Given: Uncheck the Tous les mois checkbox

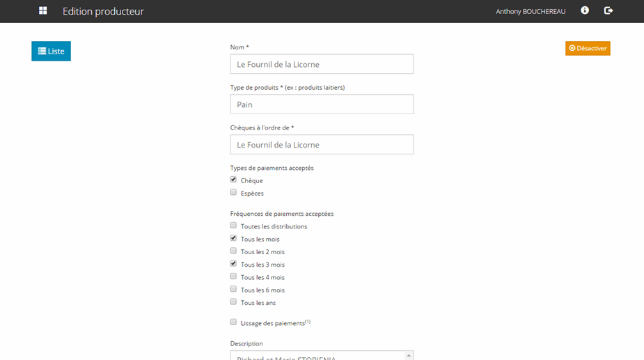Looking at the screenshot, I should 233,238.
